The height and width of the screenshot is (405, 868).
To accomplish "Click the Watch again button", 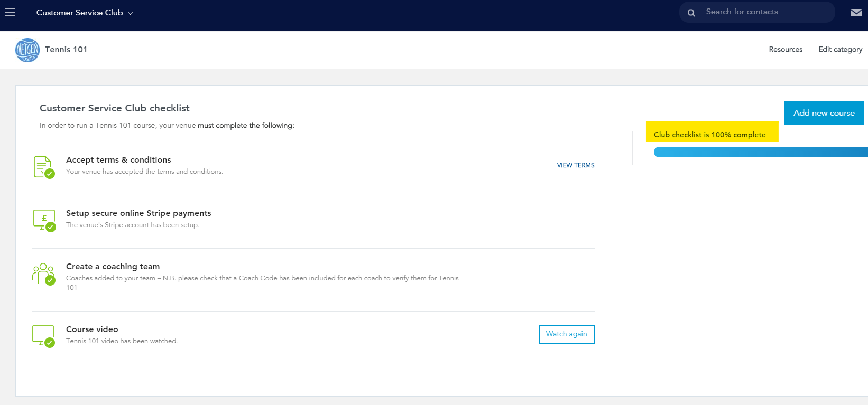I will [x=566, y=334].
